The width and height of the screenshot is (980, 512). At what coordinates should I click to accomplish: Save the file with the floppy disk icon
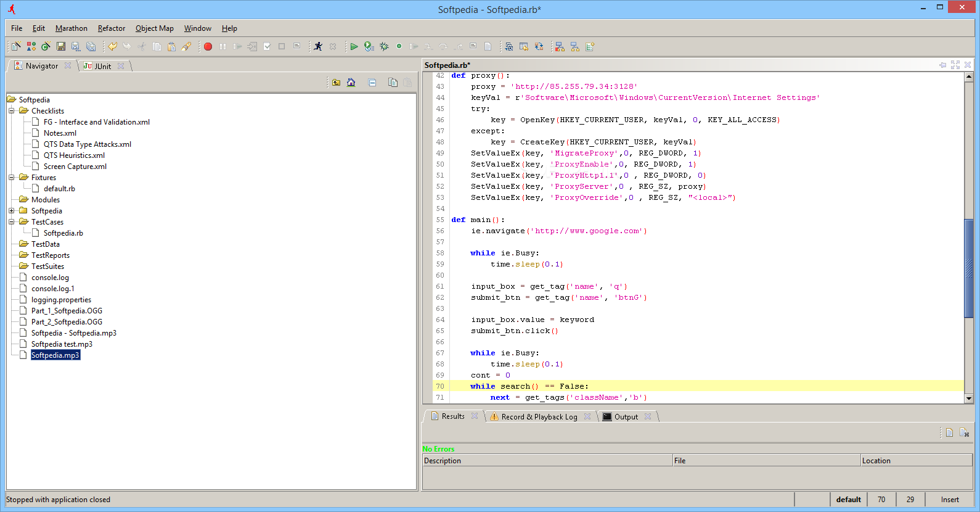coord(61,46)
